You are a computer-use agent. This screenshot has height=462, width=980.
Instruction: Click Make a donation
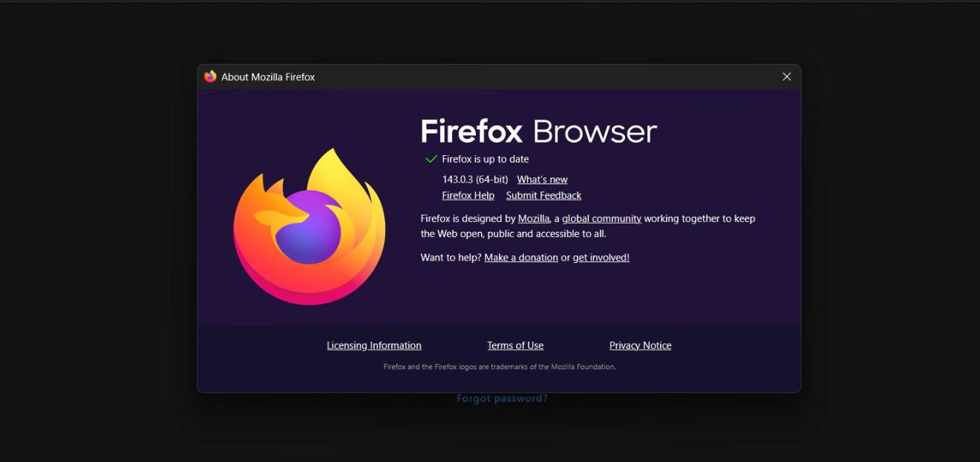pyautogui.click(x=520, y=258)
